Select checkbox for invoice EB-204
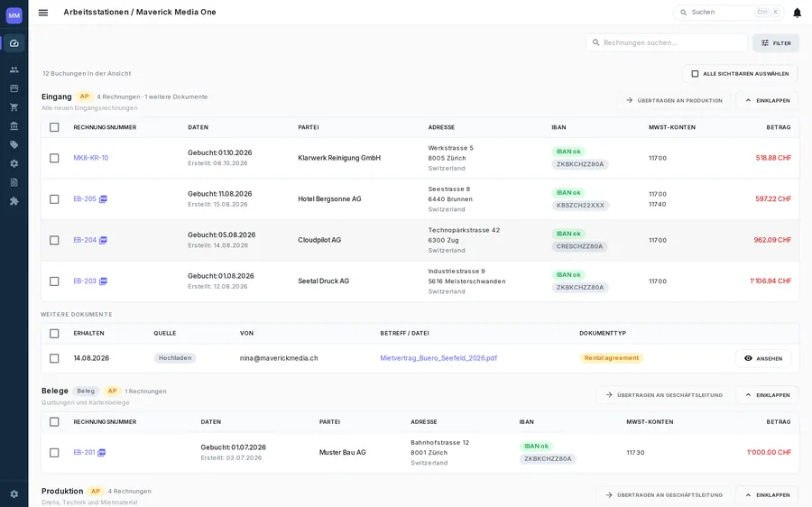 pyautogui.click(x=54, y=240)
